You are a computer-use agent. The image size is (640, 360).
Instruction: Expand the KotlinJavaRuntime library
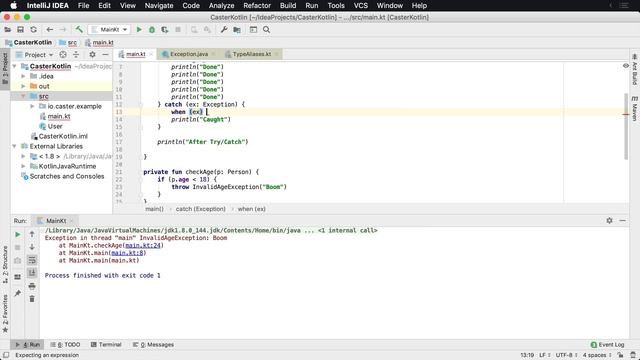click(x=23, y=166)
